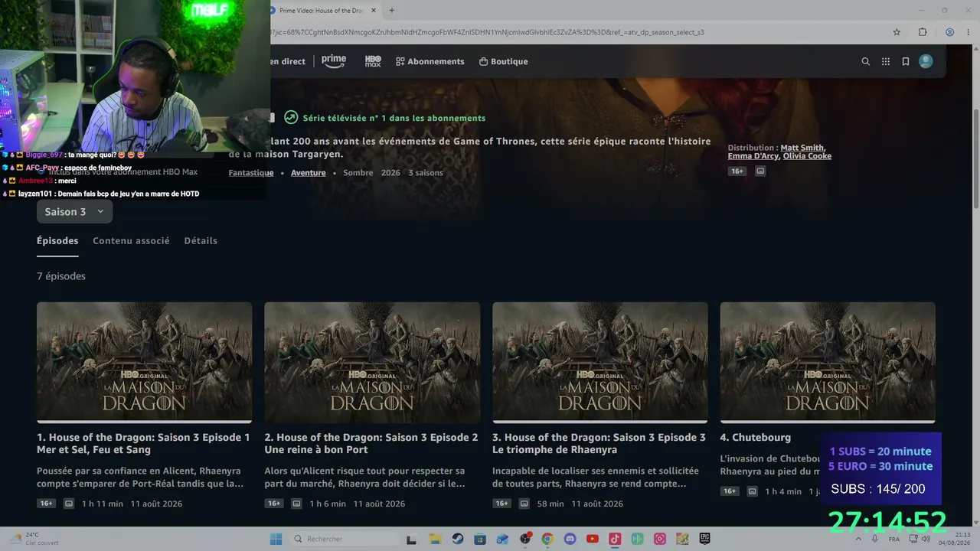Image resolution: width=980 pixels, height=551 pixels.
Task: Open the Matt Smith cast link
Action: click(x=802, y=148)
